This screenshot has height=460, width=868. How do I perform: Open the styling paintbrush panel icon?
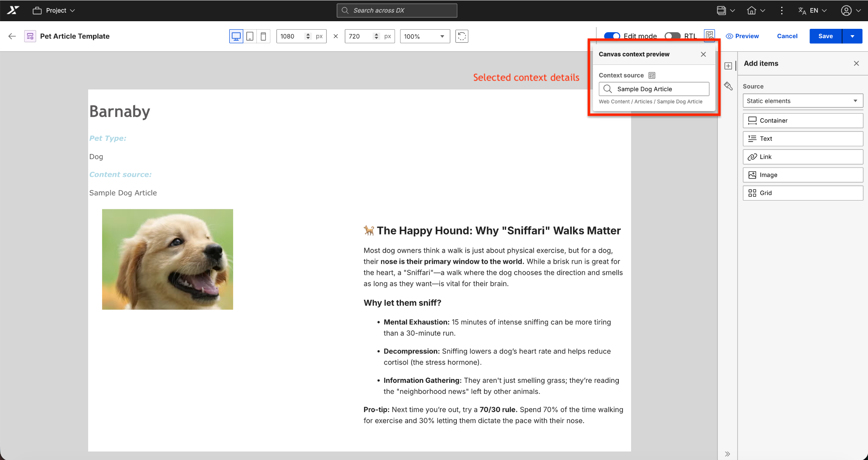pos(728,86)
